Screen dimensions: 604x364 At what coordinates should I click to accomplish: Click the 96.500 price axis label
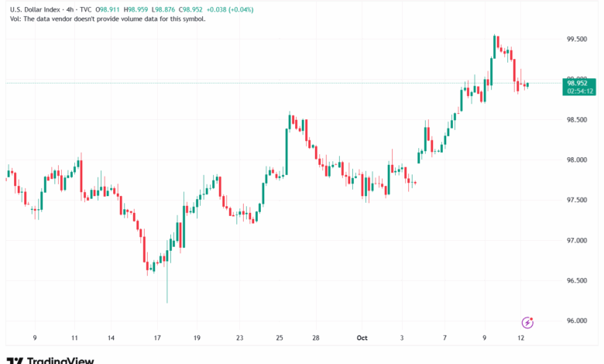point(577,280)
